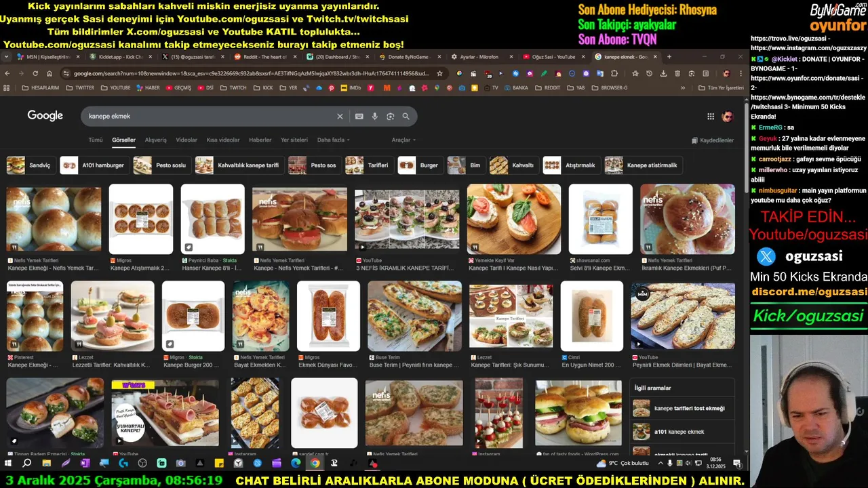Open the BANKA bookmarks folder

pyautogui.click(x=515, y=88)
